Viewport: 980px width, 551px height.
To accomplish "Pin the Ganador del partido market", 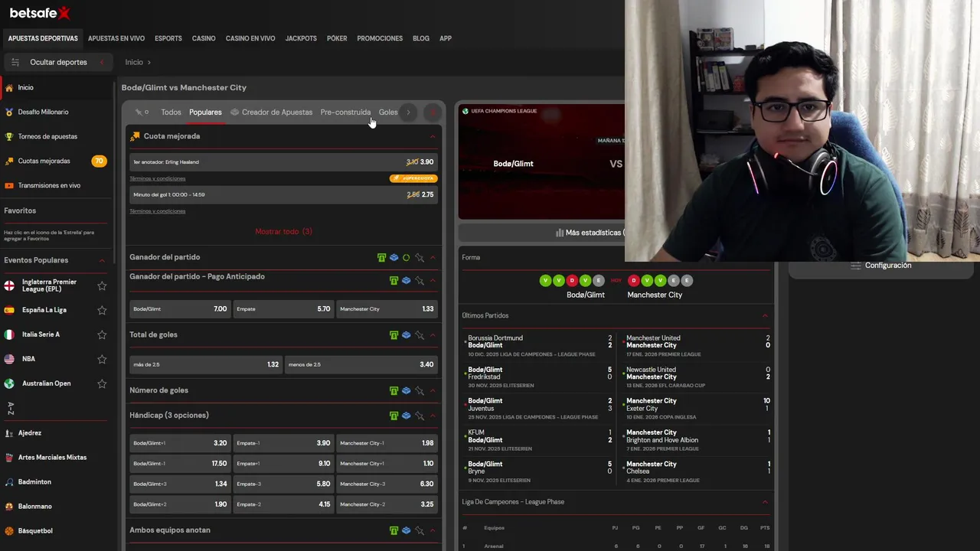I will (419, 258).
